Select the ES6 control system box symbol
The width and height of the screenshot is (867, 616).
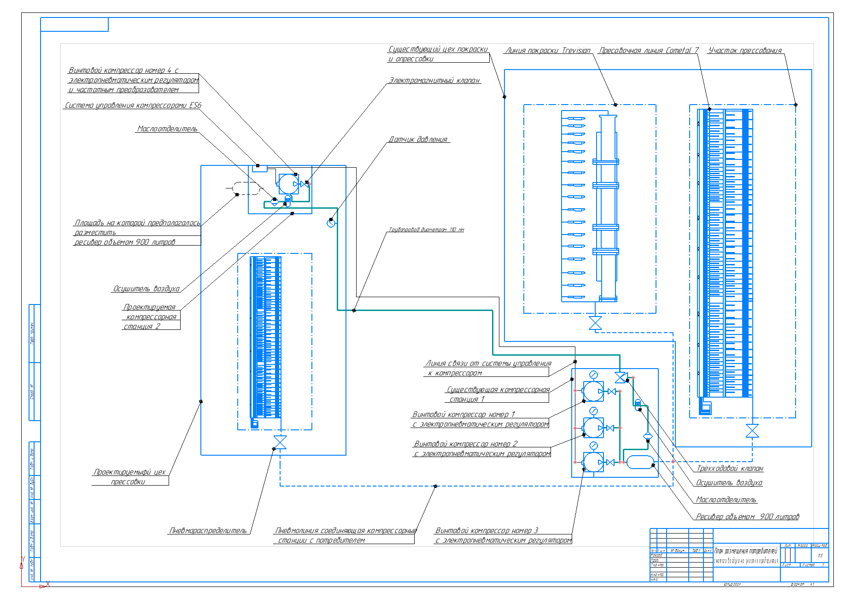click(x=260, y=169)
